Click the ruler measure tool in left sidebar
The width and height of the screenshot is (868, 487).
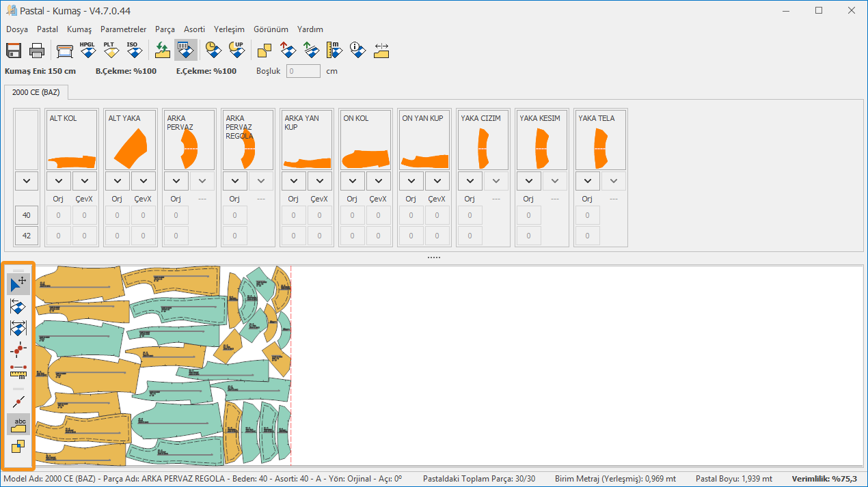[18, 372]
